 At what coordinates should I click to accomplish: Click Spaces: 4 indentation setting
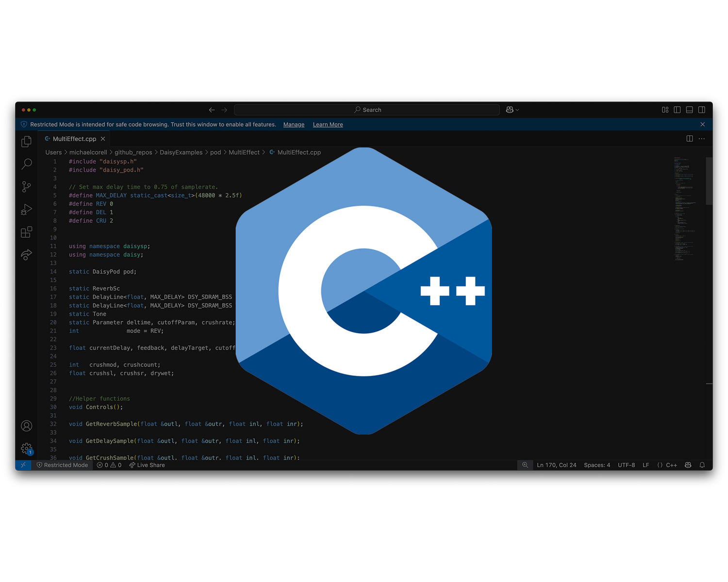597,465
